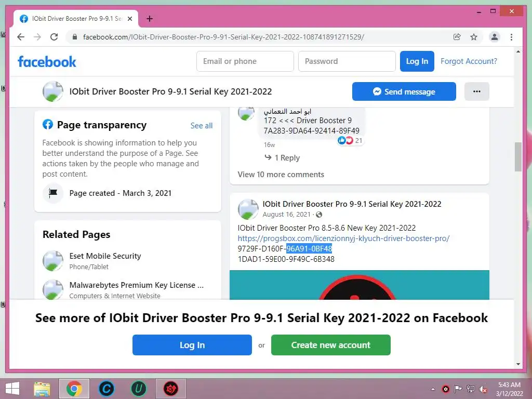The height and width of the screenshot is (399, 532).
Task: Open Eset Mobile Security related page
Action: (x=105, y=256)
